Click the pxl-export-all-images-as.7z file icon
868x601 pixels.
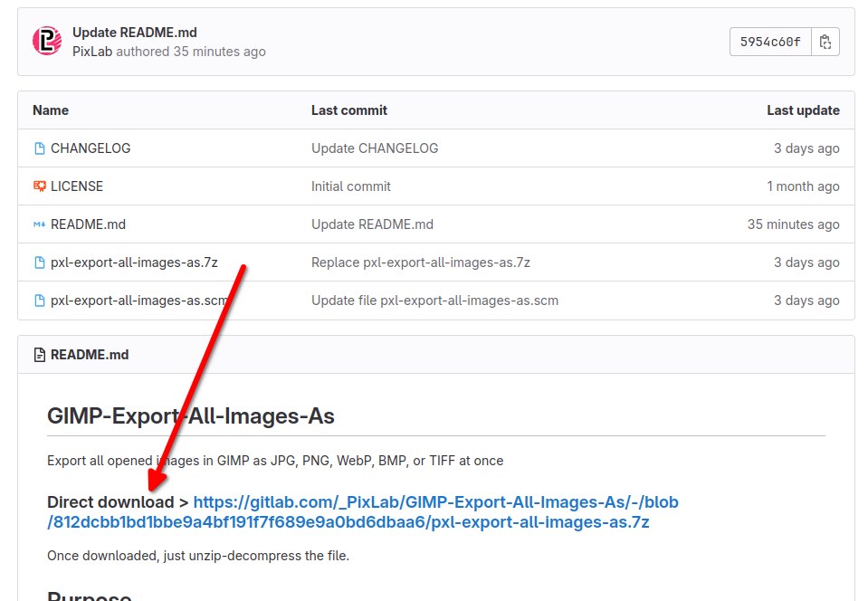39,262
